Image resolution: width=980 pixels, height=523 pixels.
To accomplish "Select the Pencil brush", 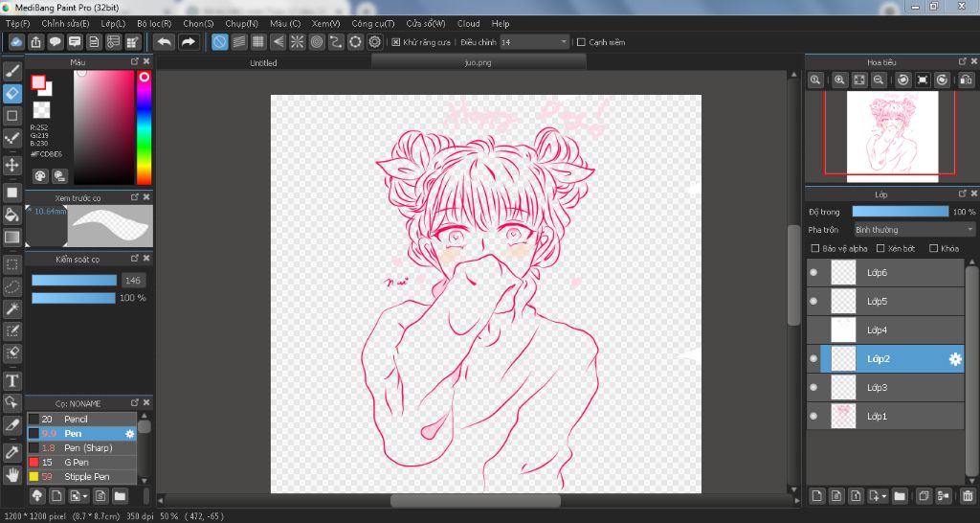I will point(82,420).
